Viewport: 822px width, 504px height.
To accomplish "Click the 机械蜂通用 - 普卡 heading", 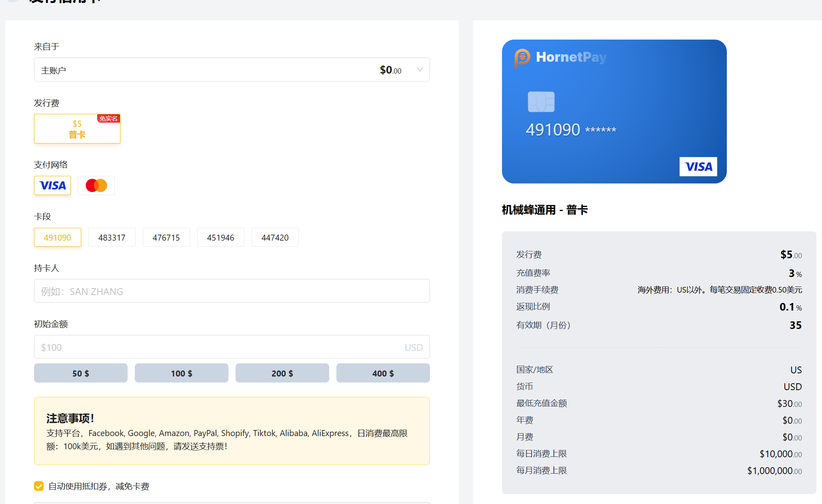I will [545, 210].
